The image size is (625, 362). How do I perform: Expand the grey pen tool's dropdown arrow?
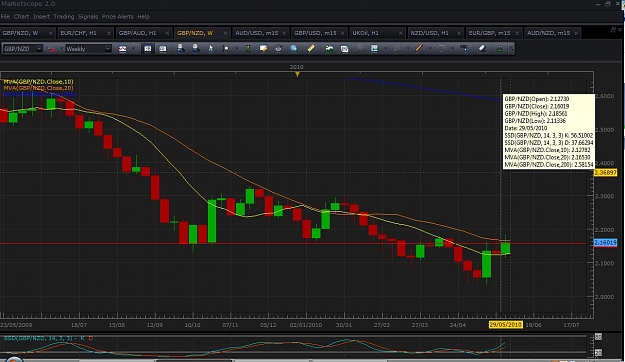408,49
